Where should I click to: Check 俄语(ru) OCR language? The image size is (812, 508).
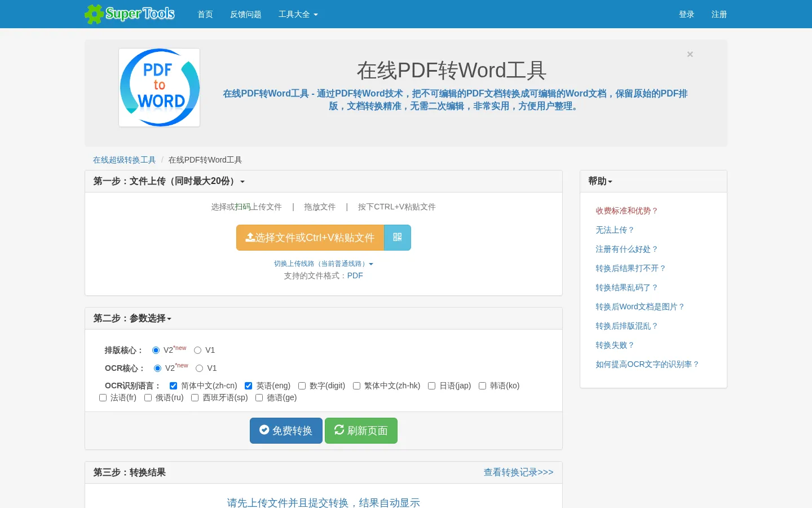148,398
